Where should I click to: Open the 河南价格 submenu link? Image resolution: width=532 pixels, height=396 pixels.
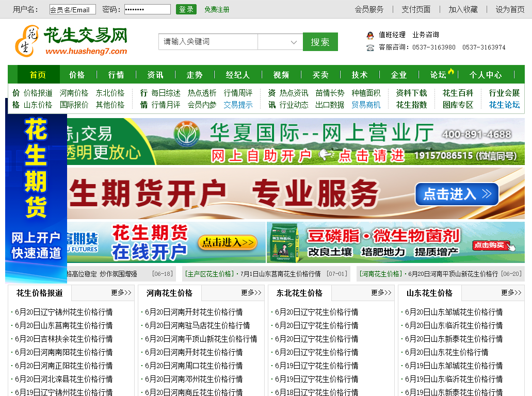coord(74,93)
